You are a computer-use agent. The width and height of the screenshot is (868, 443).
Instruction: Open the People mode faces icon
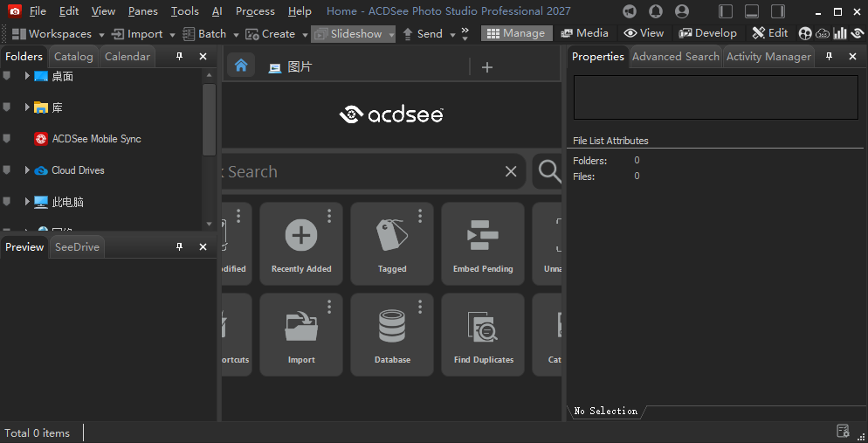coord(805,34)
